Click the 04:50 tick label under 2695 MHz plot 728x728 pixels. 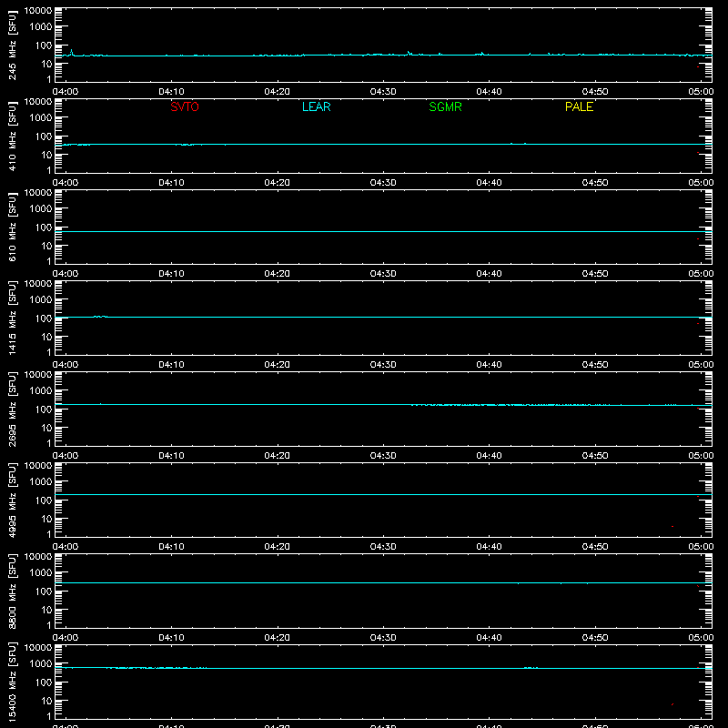(x=595, y=456)
